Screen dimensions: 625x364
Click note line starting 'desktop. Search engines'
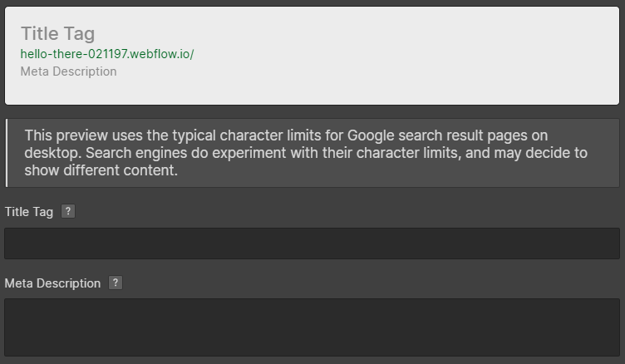pyautogui.click(x=306, y=153)
